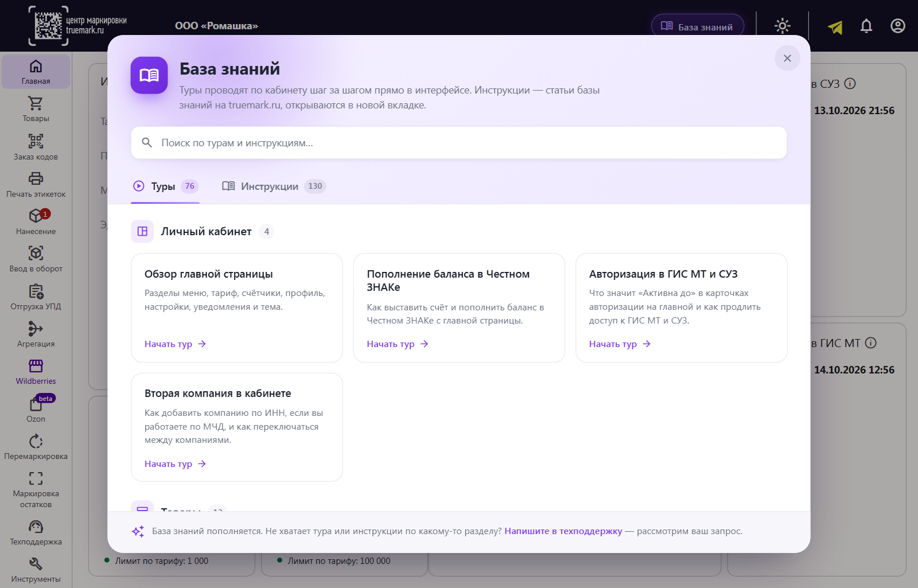Start tour Вторая компания в кабинете
This screenshot has height=588, width=918.
point(175,464)
